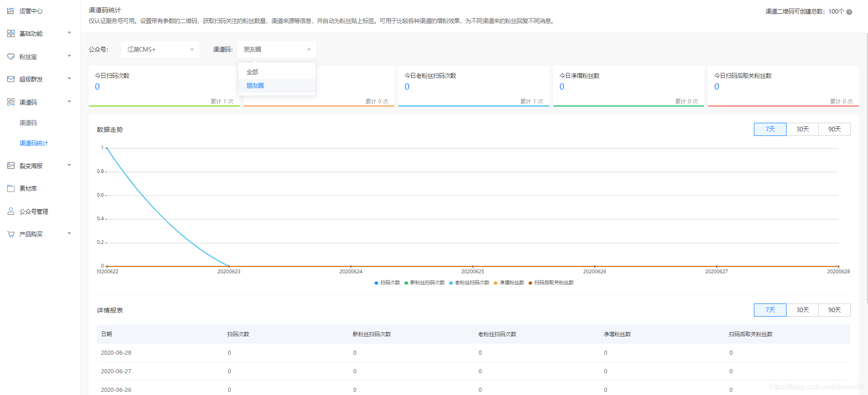Click the 今日扫码次数 stat card
The height and width of the screenshot is (395, 868).
click(164, 86)
